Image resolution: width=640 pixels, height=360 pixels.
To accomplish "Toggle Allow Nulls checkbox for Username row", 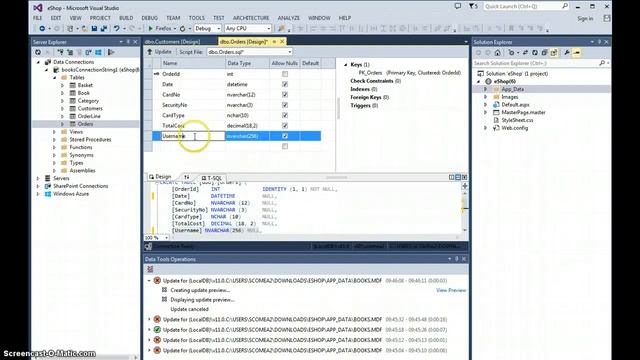I will tap(285, 136).
